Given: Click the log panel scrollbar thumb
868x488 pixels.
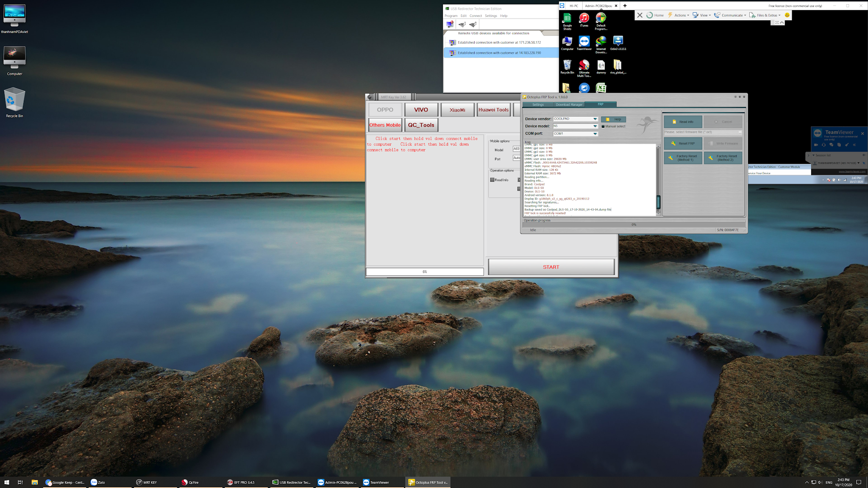Looking at the screenshot, I should pos(658,202).
